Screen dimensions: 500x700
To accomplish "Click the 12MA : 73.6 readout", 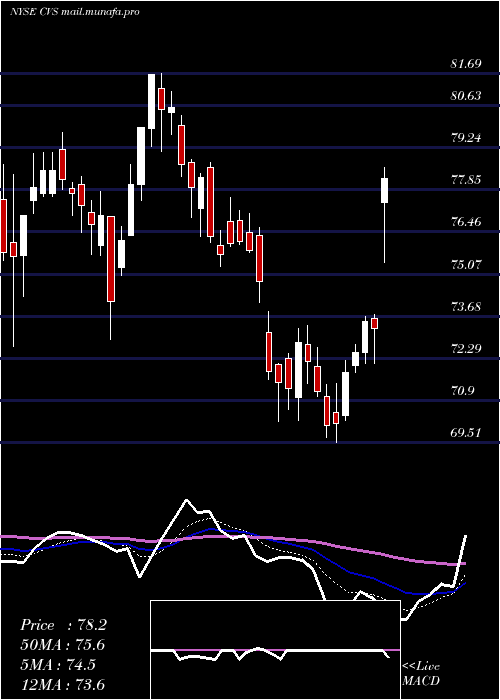I will (x=63, y=685).
